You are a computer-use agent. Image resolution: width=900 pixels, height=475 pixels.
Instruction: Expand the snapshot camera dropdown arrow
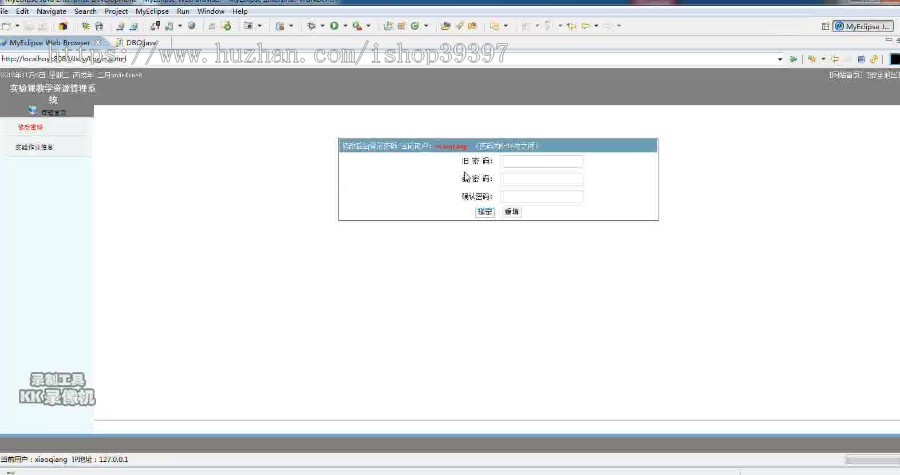[259, 26]
